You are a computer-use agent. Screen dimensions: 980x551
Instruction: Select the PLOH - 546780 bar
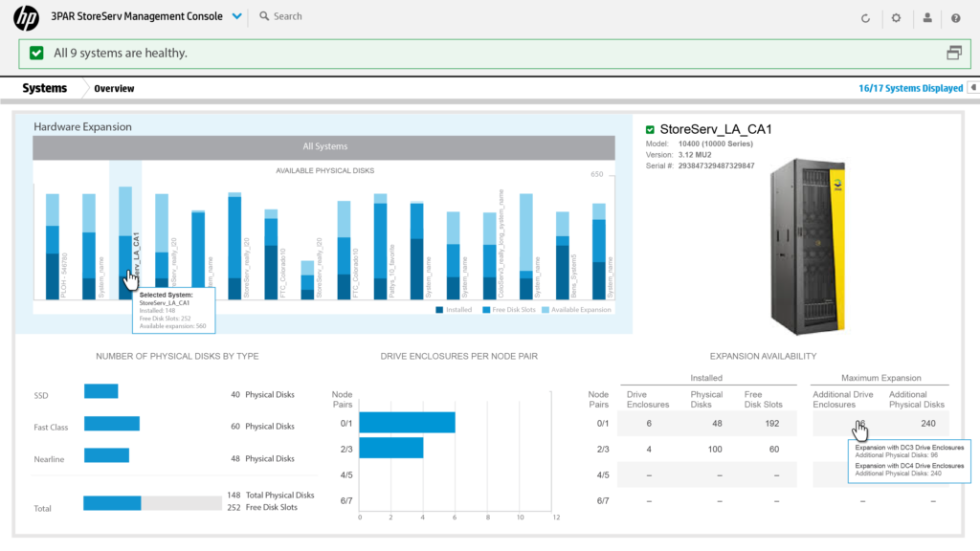pyautogui.click(x=53, y=247)
